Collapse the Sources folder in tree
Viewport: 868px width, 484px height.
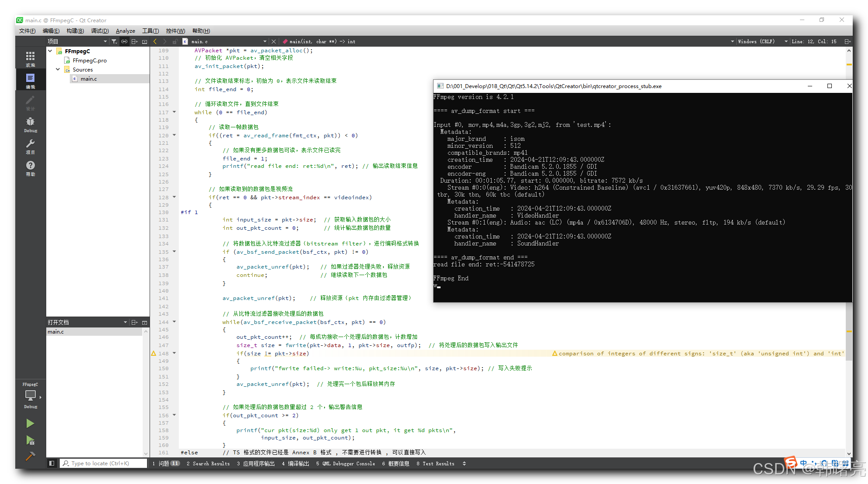coord(58,69)
